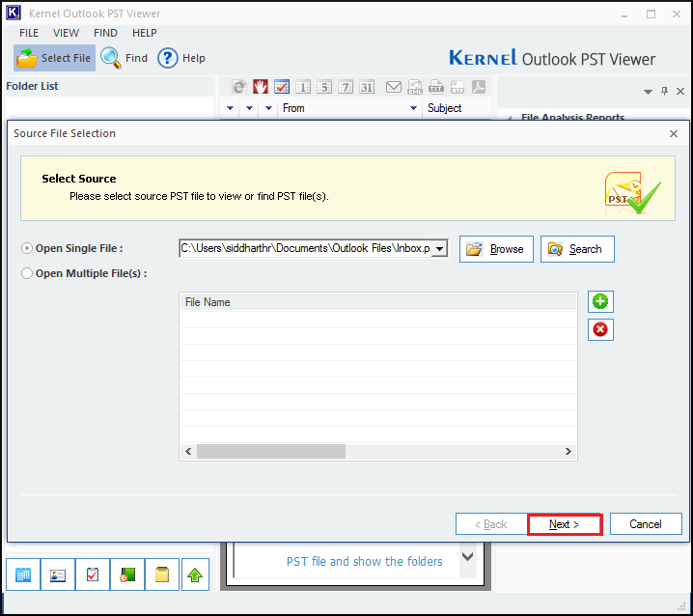
Task: Click the red X remove file button
Action: click(x=600, y=329)
